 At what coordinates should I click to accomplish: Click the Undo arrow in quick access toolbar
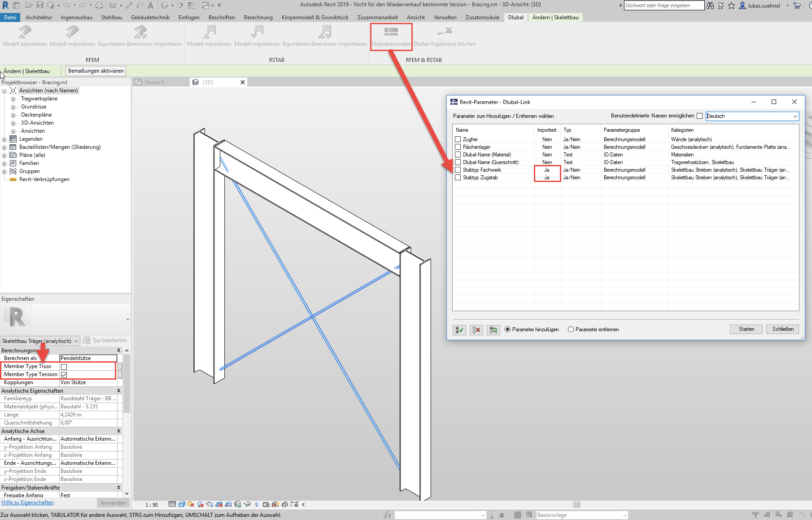[x=66, y=5]
